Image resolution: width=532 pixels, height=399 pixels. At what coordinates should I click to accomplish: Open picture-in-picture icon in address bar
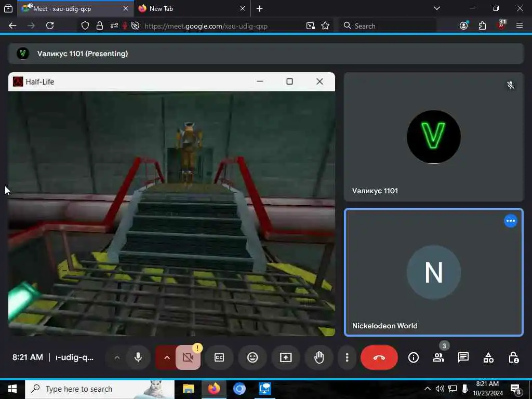pos(310,26)
